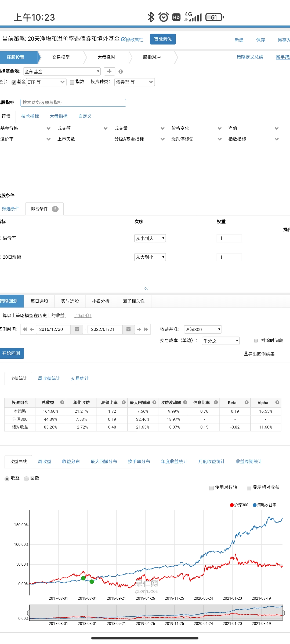Enable 使用对数轴 checkbox

pyautogui.click(x=211, y=488)
